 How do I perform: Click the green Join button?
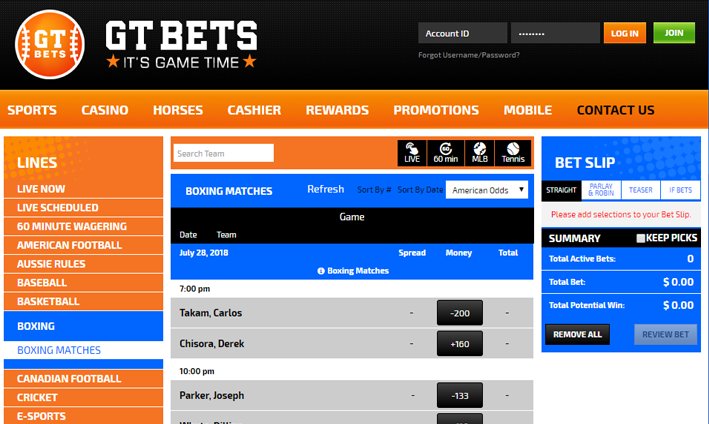[674, 33]
